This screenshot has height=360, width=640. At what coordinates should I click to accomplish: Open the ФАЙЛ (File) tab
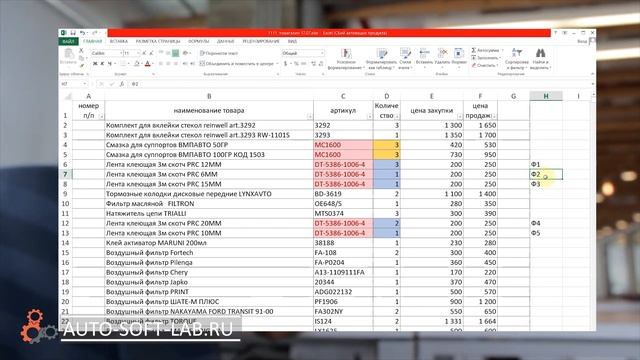(x=68, y=41)
